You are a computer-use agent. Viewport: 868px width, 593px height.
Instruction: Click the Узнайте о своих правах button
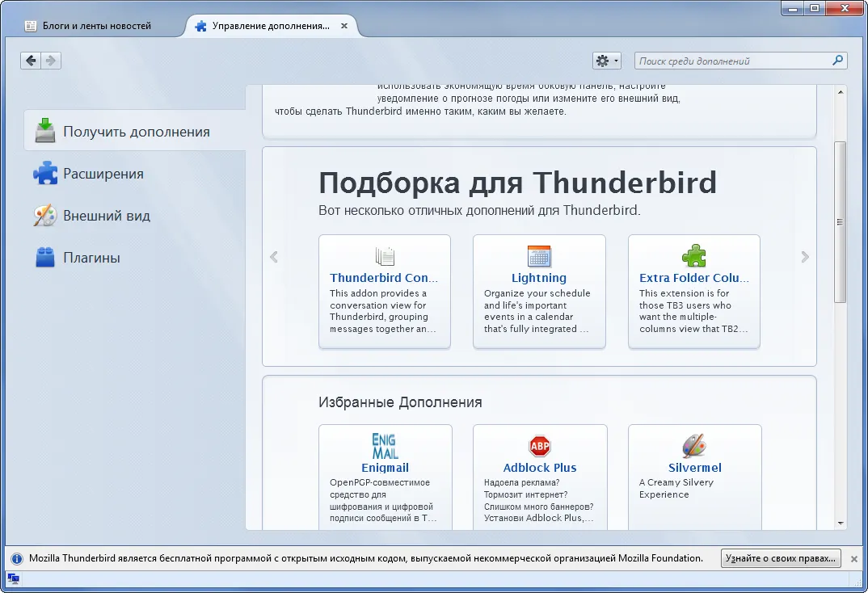click(x=781, y=558)
